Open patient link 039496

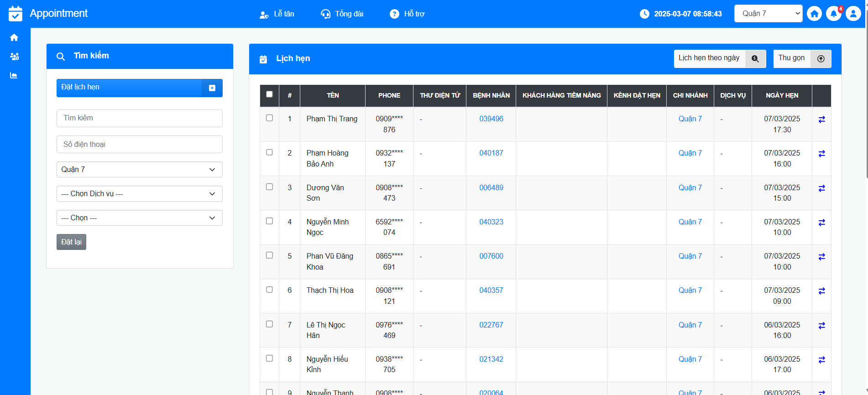coord(491,119)
